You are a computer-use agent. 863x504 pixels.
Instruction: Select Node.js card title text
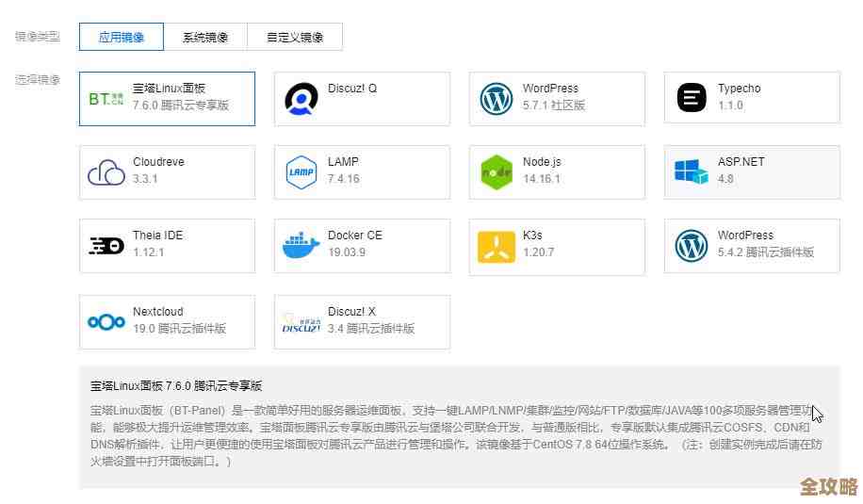(542, 162)
